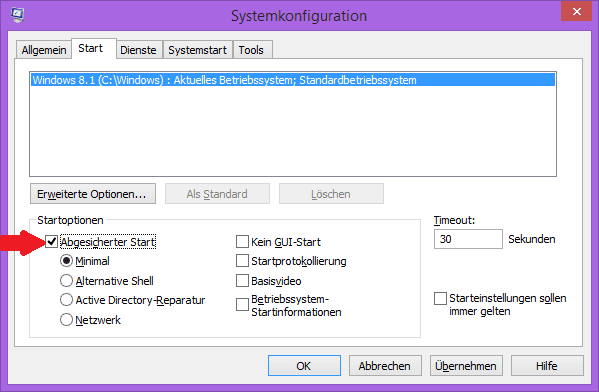Enable Starteinstellungen sollen immer gelten
The width and height of the screenshot is (599, 392).
[440, 298]
